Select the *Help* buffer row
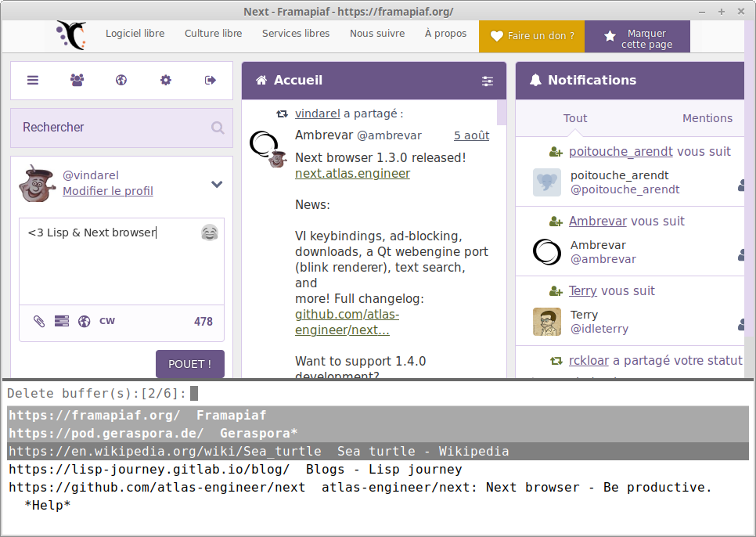 (x=378, y=506)
